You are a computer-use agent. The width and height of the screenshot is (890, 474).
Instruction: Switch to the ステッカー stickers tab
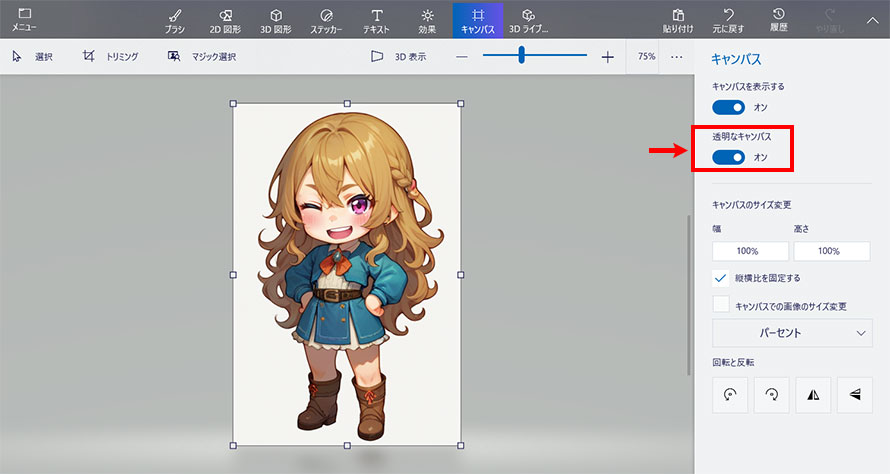[x=326, y=21]
